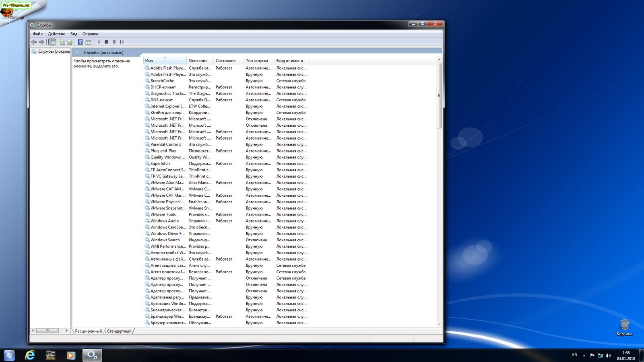Toggle the action pane toolbar icon
This screenshot has width=644, height=362.
(x=88, y=42)
